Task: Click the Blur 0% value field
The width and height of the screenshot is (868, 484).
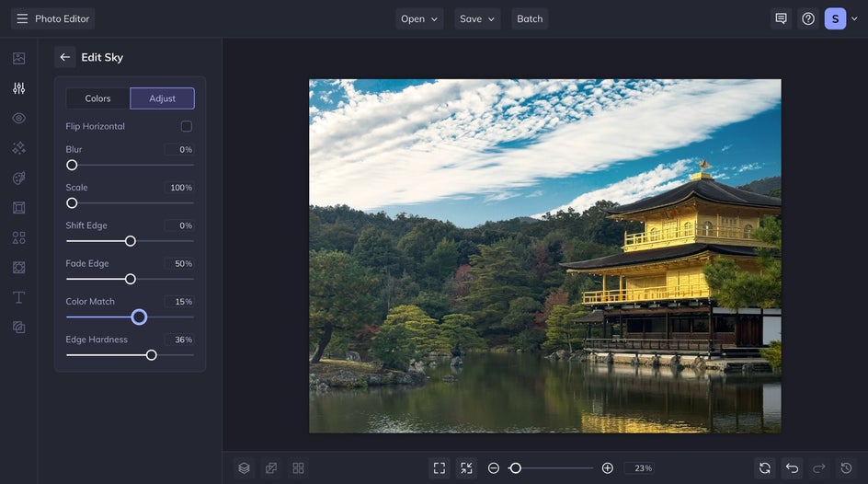Action: (178, 149)
